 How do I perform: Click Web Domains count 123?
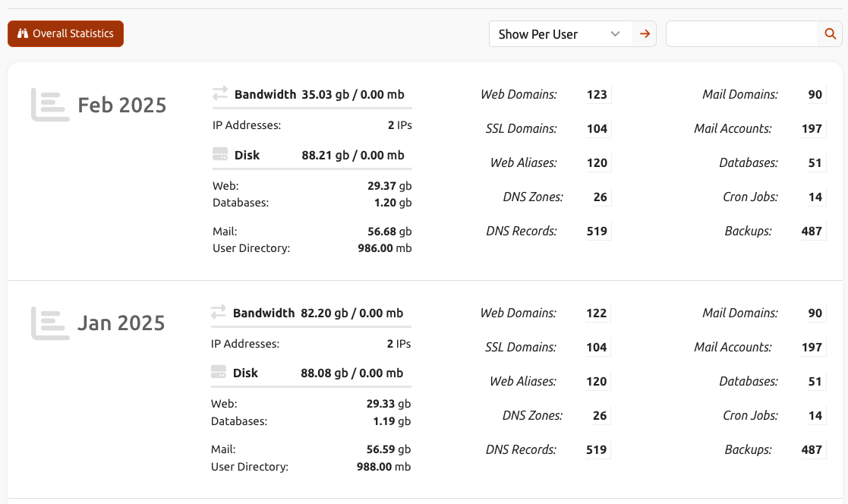click(x=597, y=95)
